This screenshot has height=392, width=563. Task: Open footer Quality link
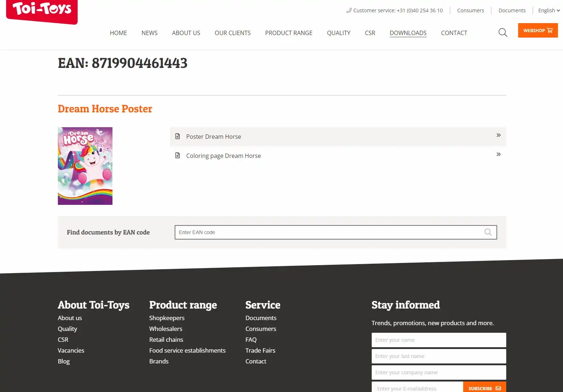pos(67,329)
